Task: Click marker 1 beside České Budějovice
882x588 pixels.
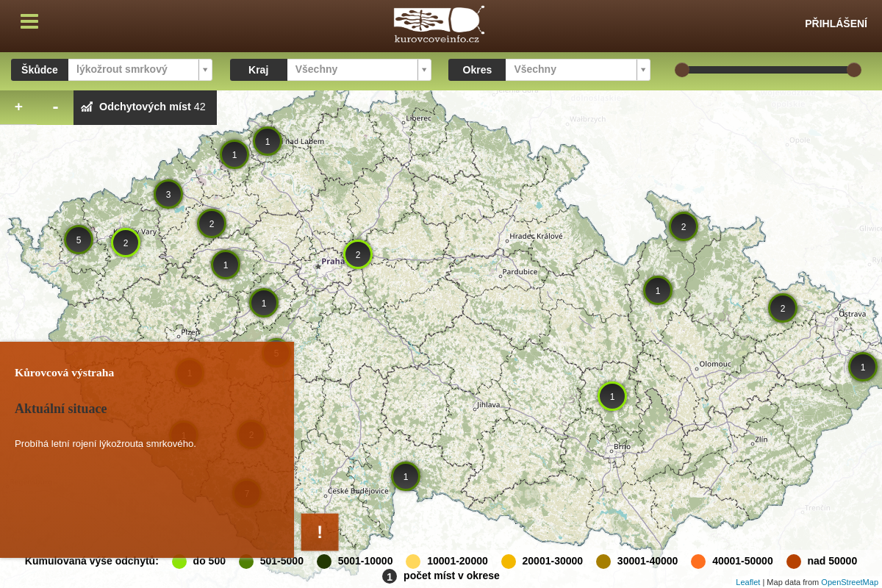Action: 406,476
